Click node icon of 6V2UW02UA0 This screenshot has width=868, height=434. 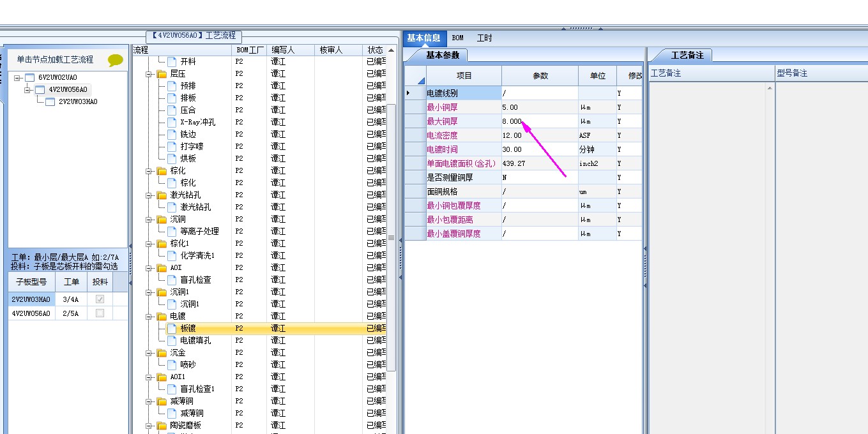[x=29, y=78]
